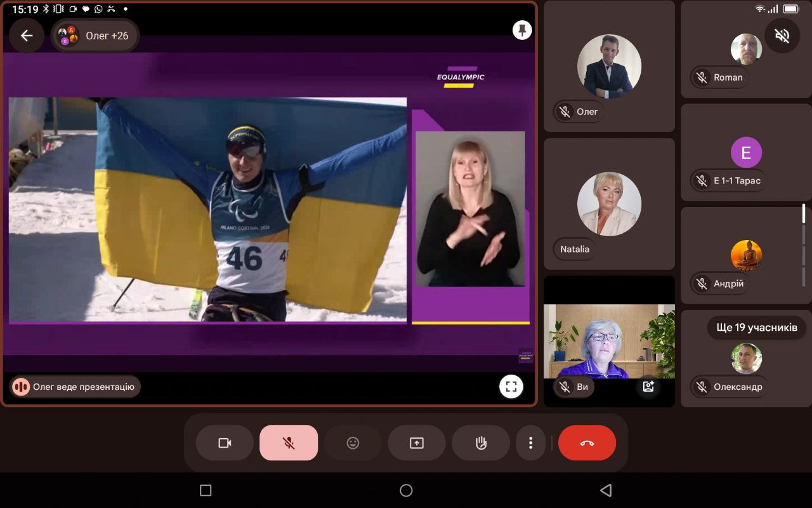812x508 pixels.
Task: Turn on the camera
Action: tap(225, 443)
